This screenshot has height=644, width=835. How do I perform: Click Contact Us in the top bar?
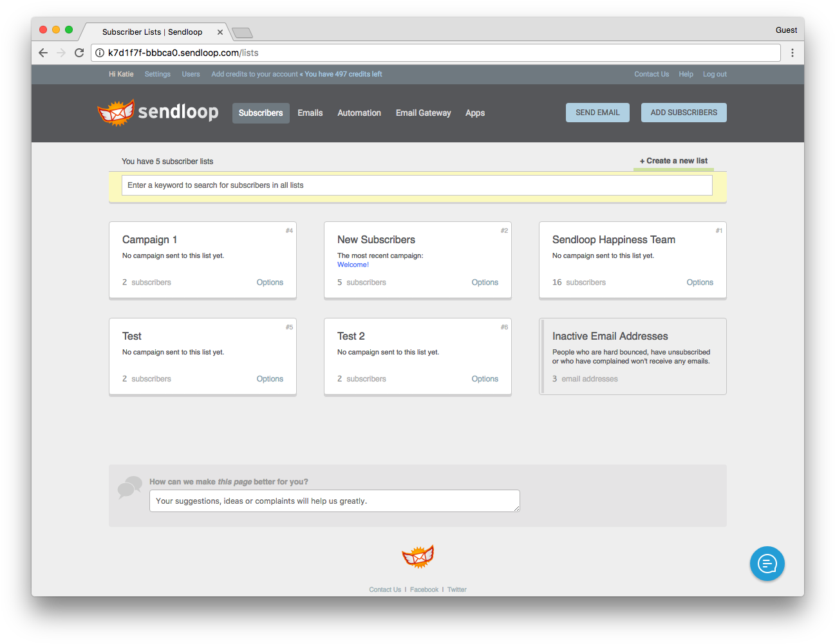(x=652, y=74)
